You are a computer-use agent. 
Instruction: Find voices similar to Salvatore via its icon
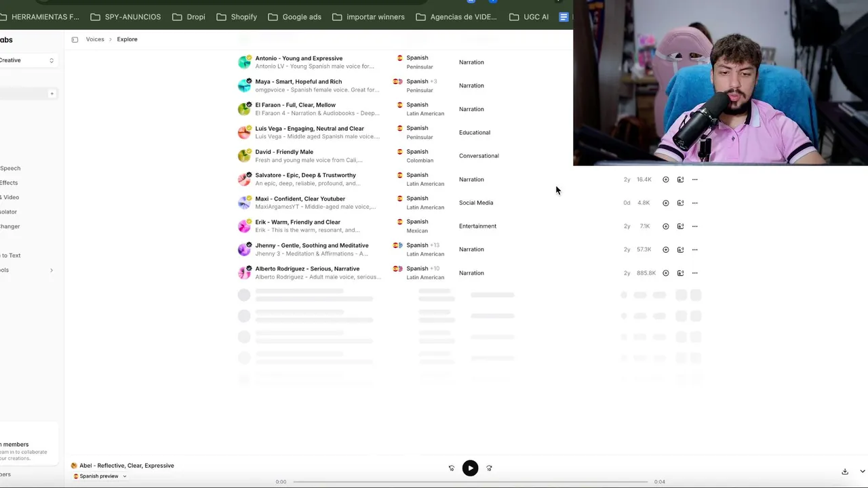[680, 180]
